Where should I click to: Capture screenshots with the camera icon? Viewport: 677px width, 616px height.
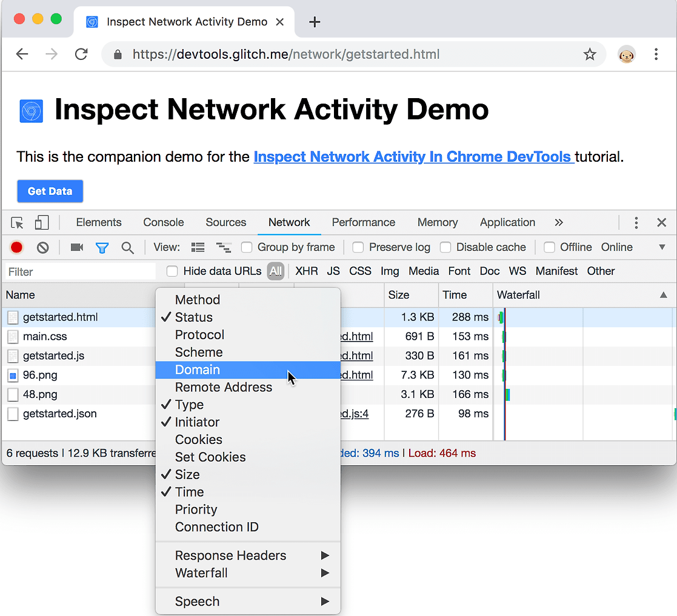pyautogui.click(x=77, y=247)
